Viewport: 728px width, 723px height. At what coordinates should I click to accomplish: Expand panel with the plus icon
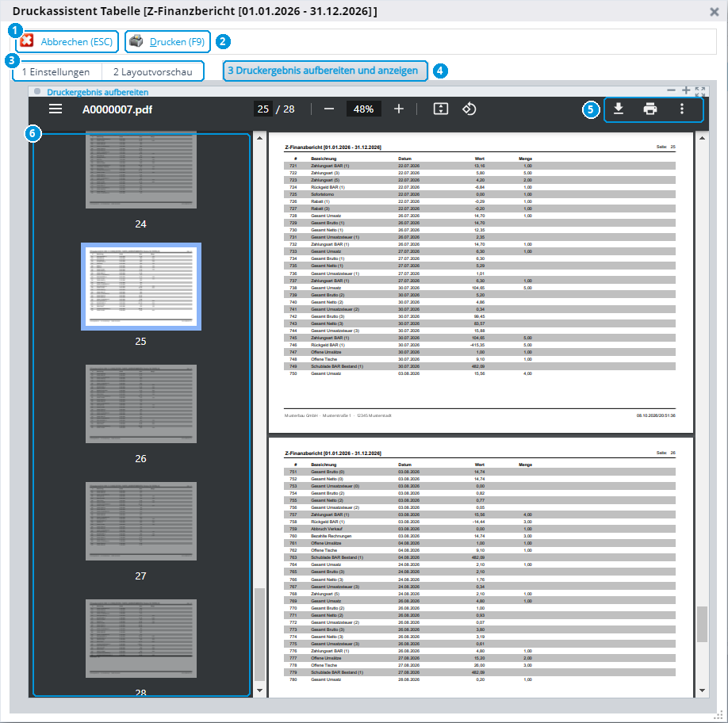pos(686,90)
